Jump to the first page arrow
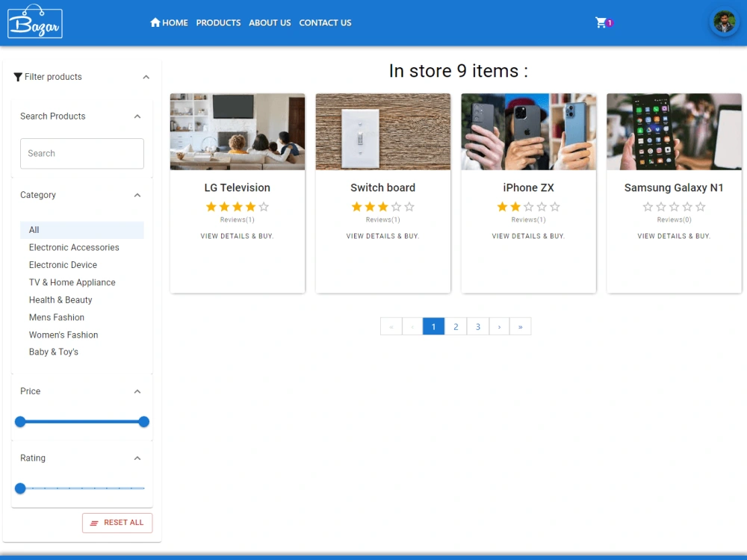 tap(391, 327)
